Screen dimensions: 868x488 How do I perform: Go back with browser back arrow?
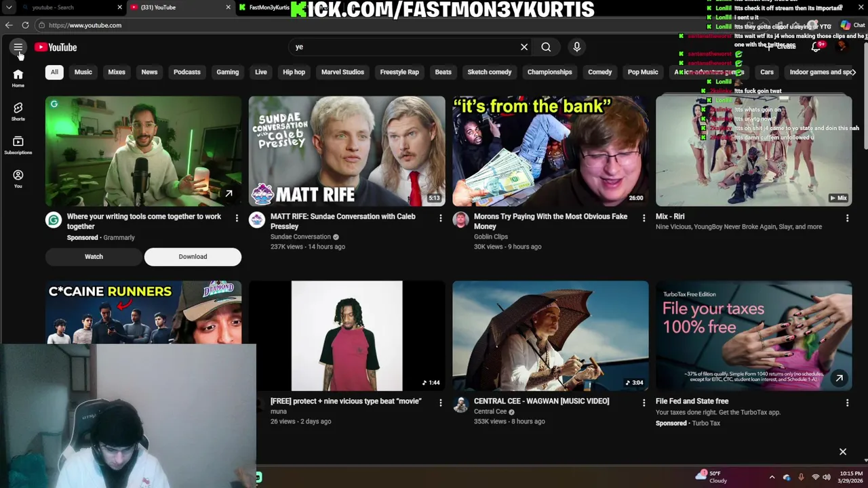(x=9, y=25)
